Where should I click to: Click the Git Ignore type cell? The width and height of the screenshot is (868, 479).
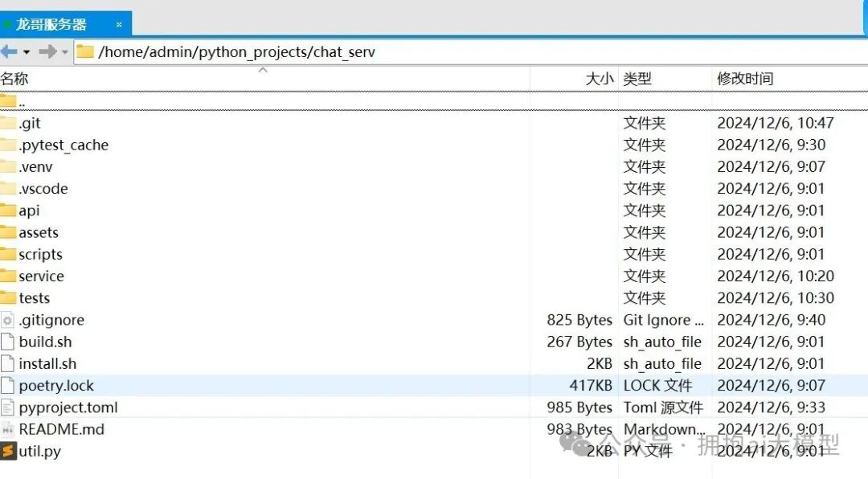tap(664, 320)
